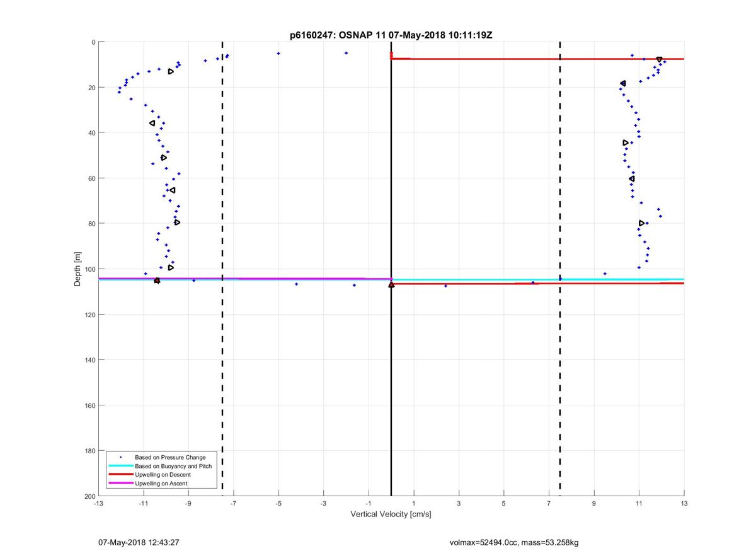Click y-axis tick label 0
756x558 pixels.
point(93,42)
